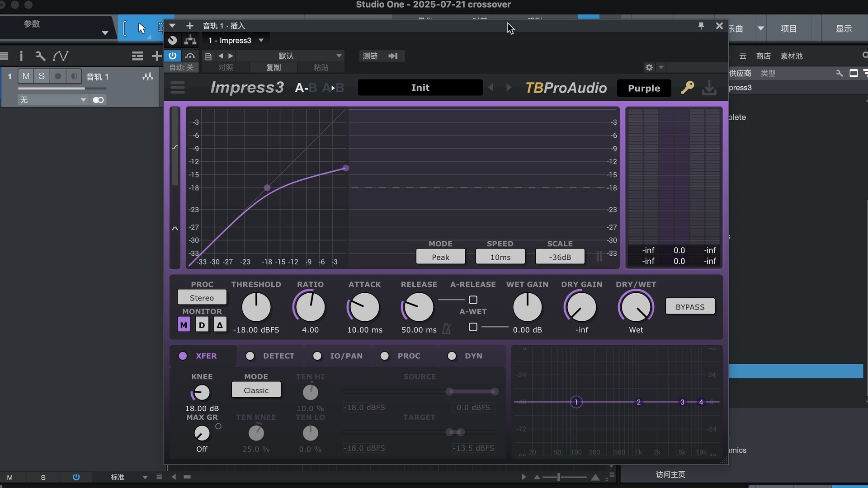This screenshot has width=868, height=488.
Task: Click the Init preset name field
Action: pos(420,88)
